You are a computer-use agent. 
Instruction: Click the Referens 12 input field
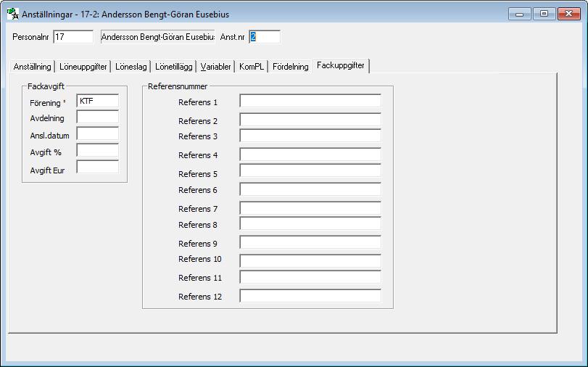click(310, 296)
